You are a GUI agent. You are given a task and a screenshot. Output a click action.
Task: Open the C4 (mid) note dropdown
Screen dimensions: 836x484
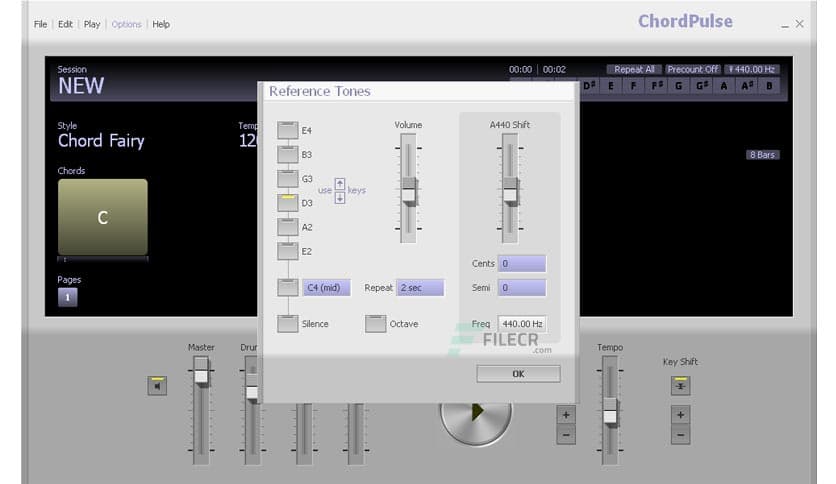point(326,287)
